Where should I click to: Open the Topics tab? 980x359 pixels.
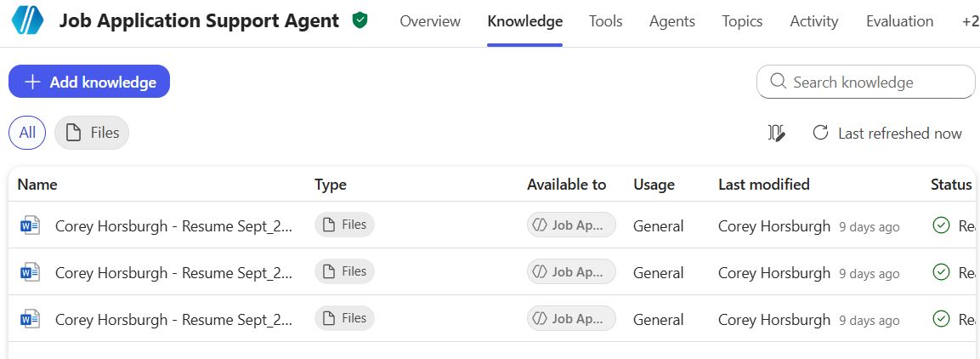tap(742, 21)
